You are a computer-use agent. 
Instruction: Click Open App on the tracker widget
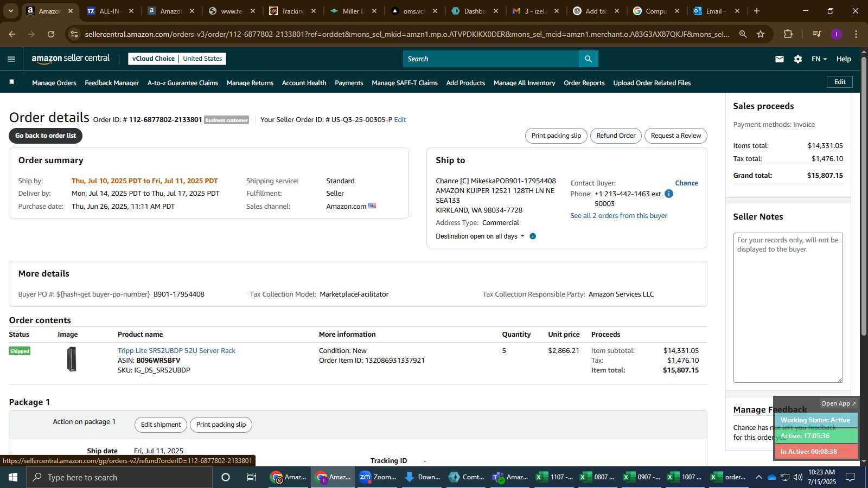[838, 403]
